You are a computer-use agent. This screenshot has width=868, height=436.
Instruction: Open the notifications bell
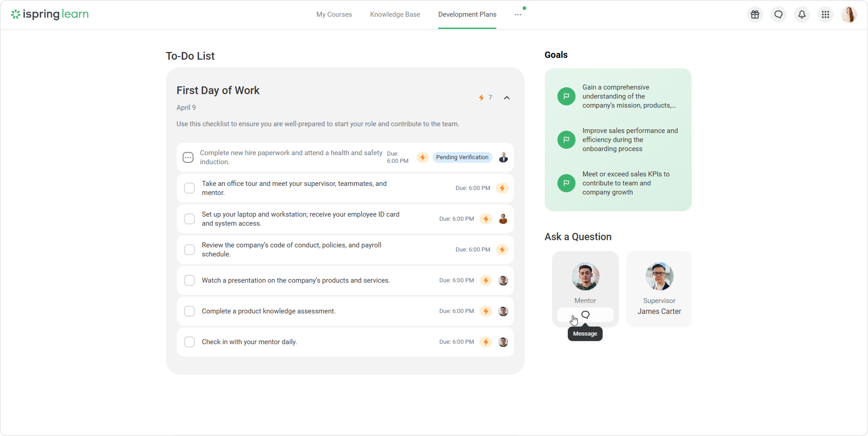pos(802,14)
